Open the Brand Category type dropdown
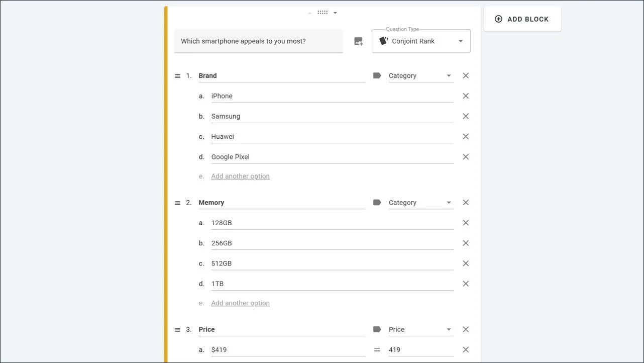This screenshot has height=363, width=644. [x=421, y=76]
